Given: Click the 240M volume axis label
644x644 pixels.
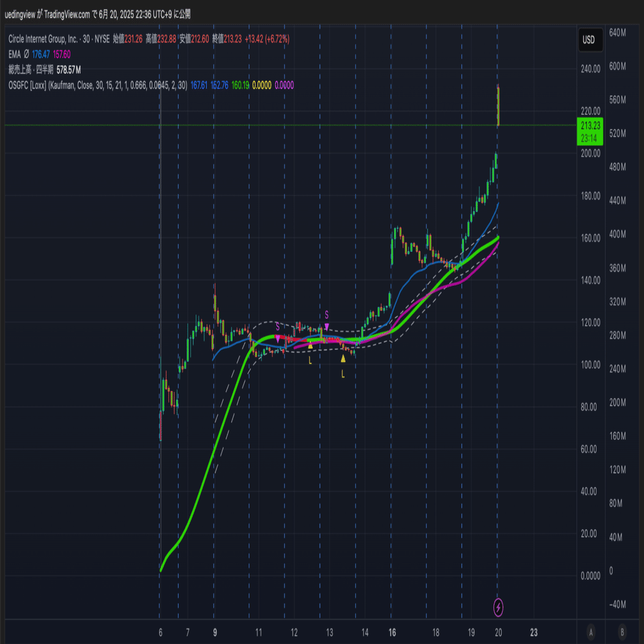Looking at the screenshot, I should click(617, 369).
